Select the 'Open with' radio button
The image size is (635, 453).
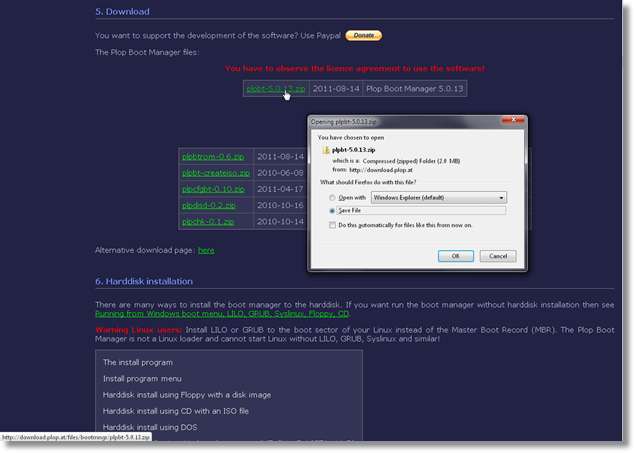332,198
